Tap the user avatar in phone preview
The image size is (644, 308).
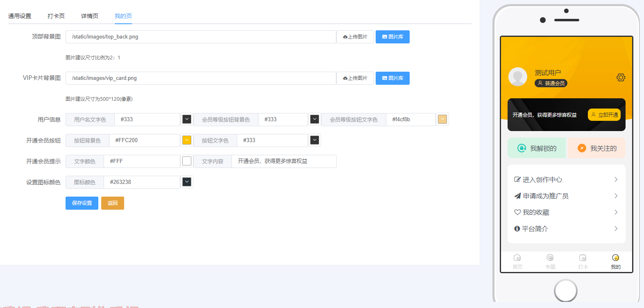[518, 77]
